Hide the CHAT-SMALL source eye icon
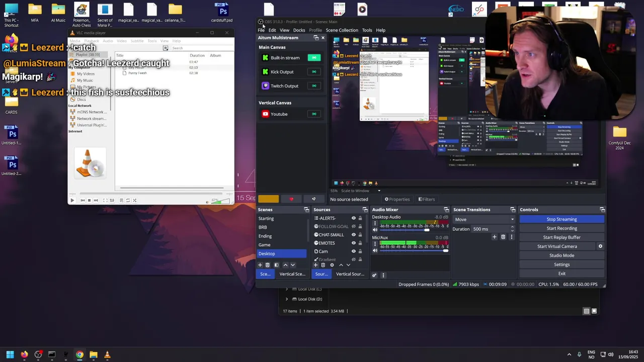The height and width of the screenshot is (362, 644). click(x=353, y=235)
